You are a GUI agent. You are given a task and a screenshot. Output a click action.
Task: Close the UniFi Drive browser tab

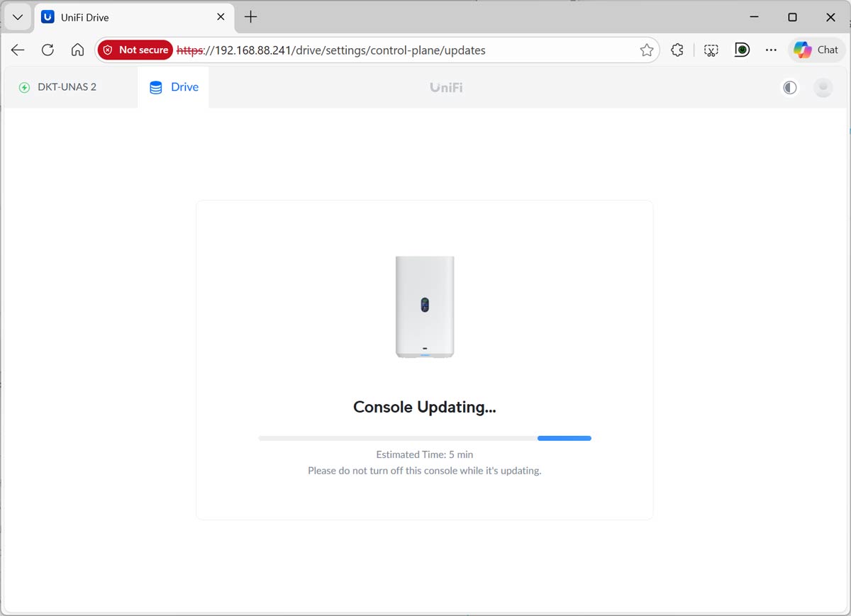coord(221,17)
